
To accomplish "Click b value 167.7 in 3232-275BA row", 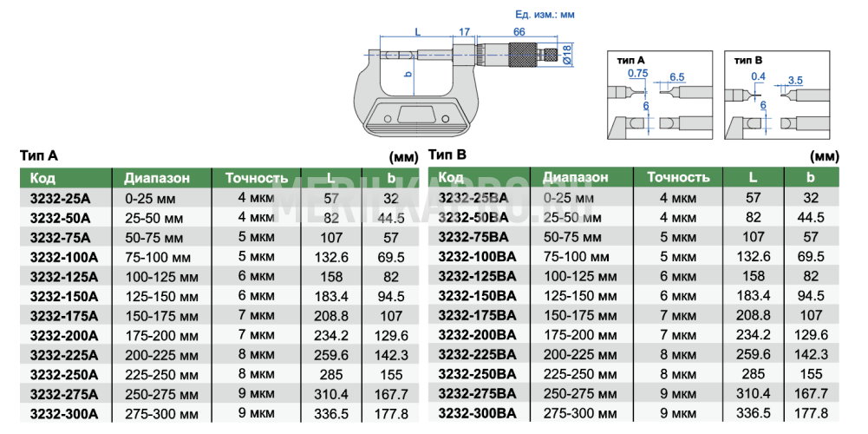I will 812,393.
